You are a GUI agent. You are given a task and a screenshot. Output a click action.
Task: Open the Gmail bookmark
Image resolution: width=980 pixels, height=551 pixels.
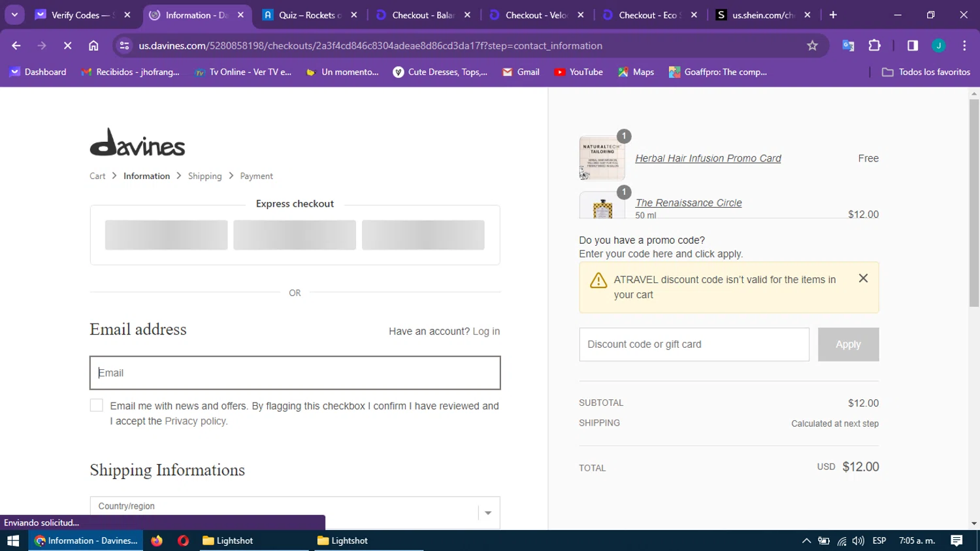click(521, 72)
